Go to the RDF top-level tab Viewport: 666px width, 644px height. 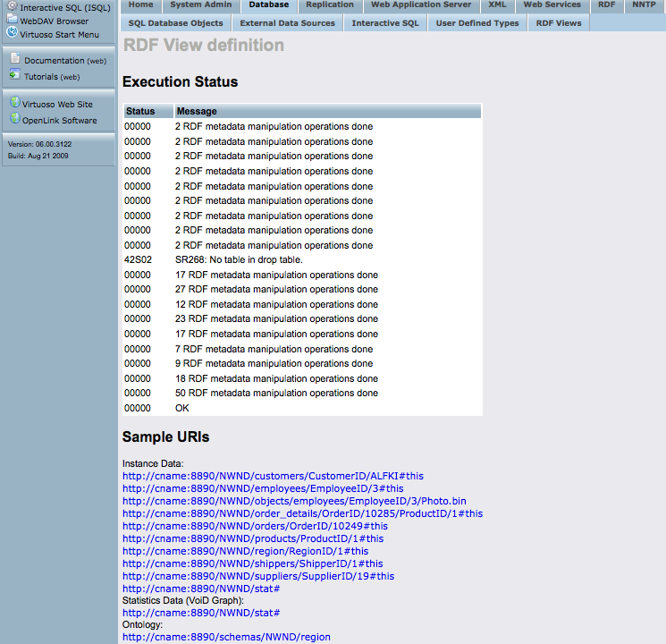tap(606, 5)
